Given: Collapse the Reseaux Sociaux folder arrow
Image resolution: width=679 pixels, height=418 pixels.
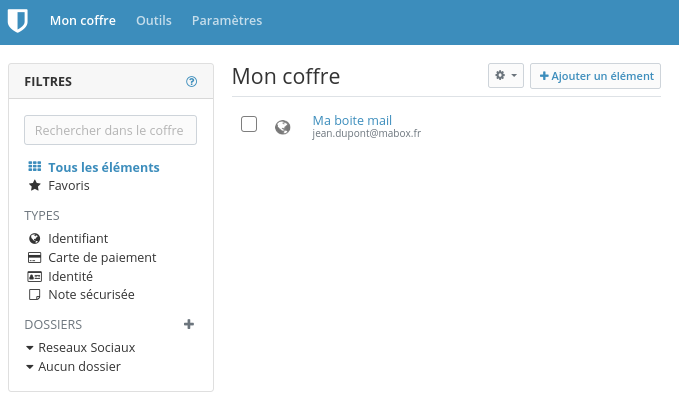Looking at the screenshot, I should 29,348.
